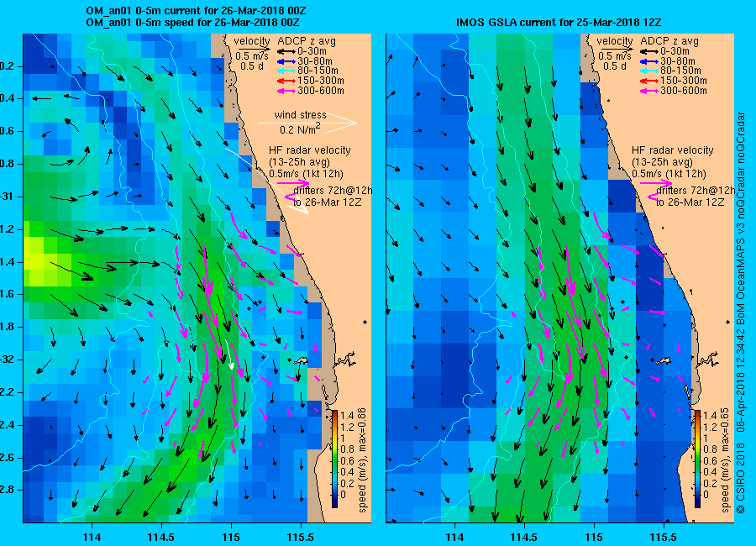Click the cyan 80-150m arrow in IMOS GSLA legend

click(x=649, y=71)
